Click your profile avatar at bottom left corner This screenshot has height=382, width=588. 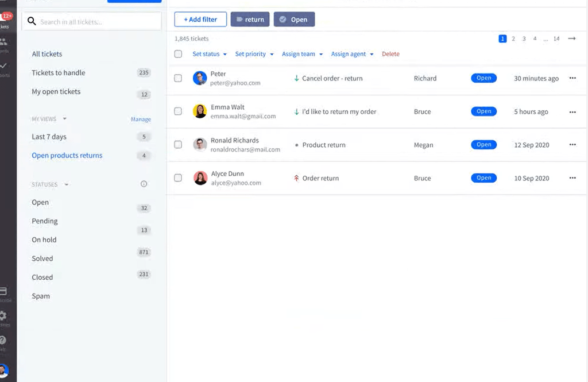pyautogui.click(x=5, y=371)
